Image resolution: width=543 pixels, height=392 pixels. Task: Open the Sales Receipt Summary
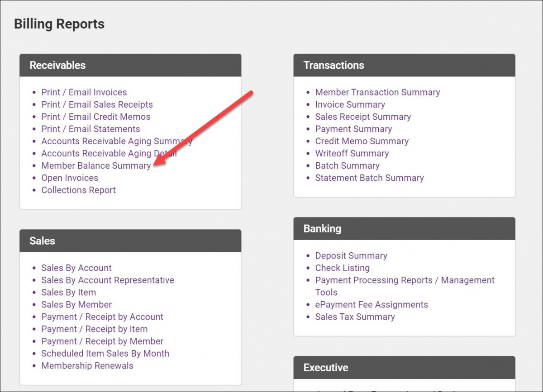coord(363,117)
